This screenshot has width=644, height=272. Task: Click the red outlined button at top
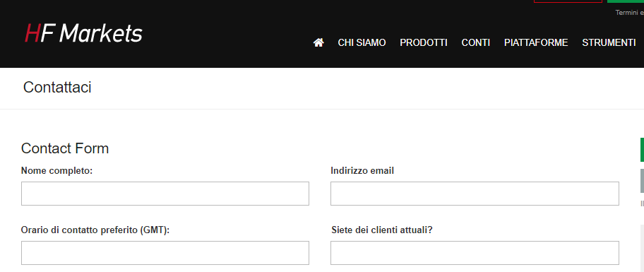pyautogui.click(x=568, y=1)
